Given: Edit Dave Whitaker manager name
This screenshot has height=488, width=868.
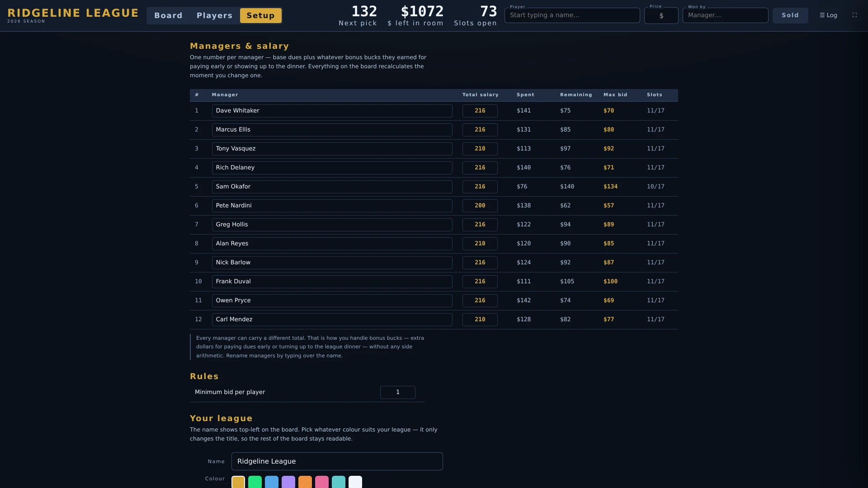Looking at the screenshot, I should click(x=332, y=111).
